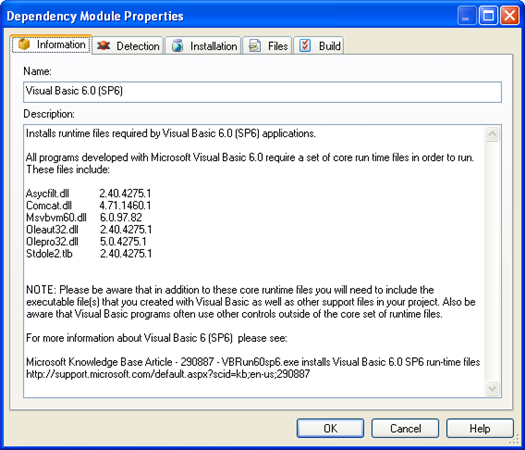Maximize the Dependency Module Properties window

pos(488,16)
